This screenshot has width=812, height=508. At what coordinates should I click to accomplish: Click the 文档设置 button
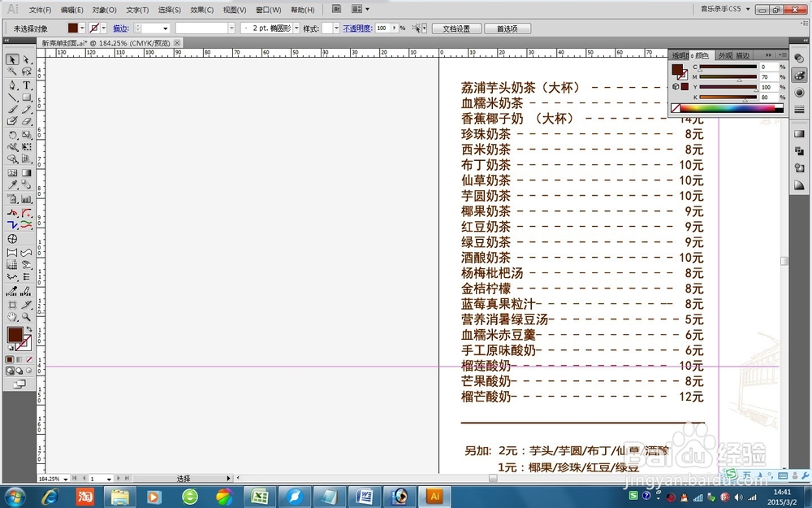456,28
